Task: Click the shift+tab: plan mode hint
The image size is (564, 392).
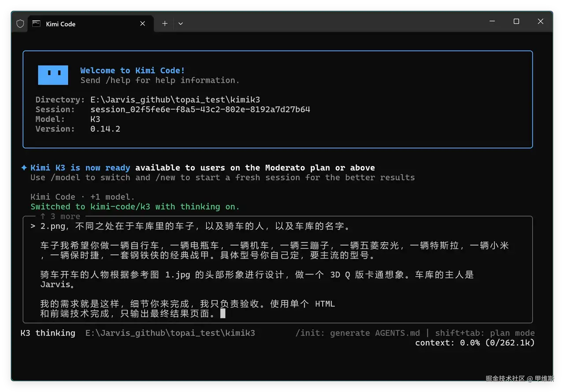Action: (485, 333)
